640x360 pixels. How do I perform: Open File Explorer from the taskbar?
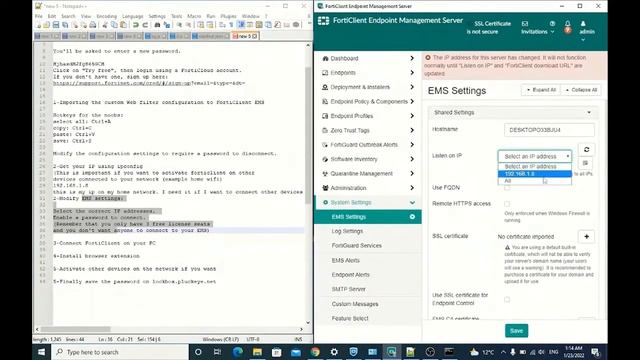[257, 351]
